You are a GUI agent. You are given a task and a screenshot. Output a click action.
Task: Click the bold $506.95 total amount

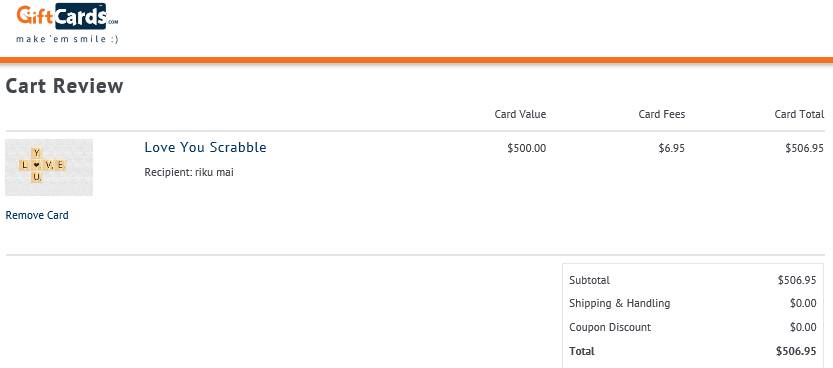[796, 351]
